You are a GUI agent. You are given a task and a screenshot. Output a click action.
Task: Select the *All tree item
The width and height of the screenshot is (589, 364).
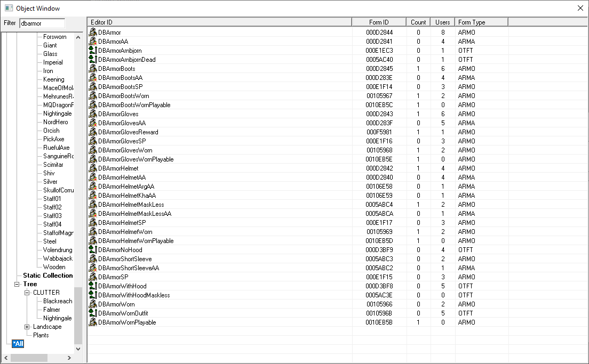[x=18, y=344]
